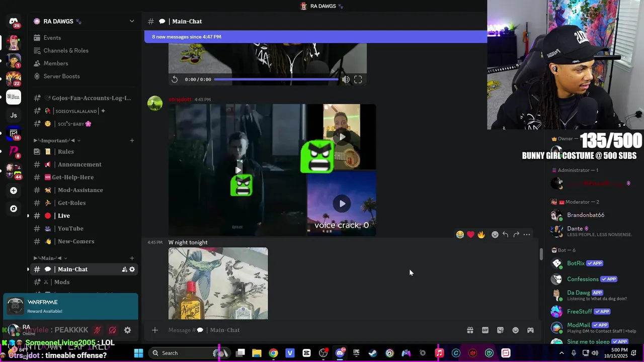
Task: Collapse the Important category
Action: tap(57, 141)
